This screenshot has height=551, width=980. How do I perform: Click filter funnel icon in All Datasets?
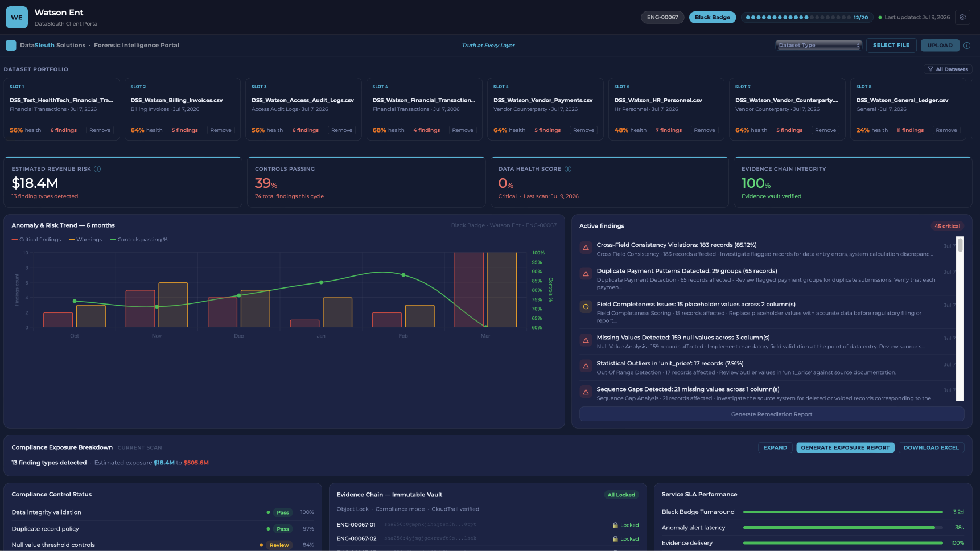[930, 69]
